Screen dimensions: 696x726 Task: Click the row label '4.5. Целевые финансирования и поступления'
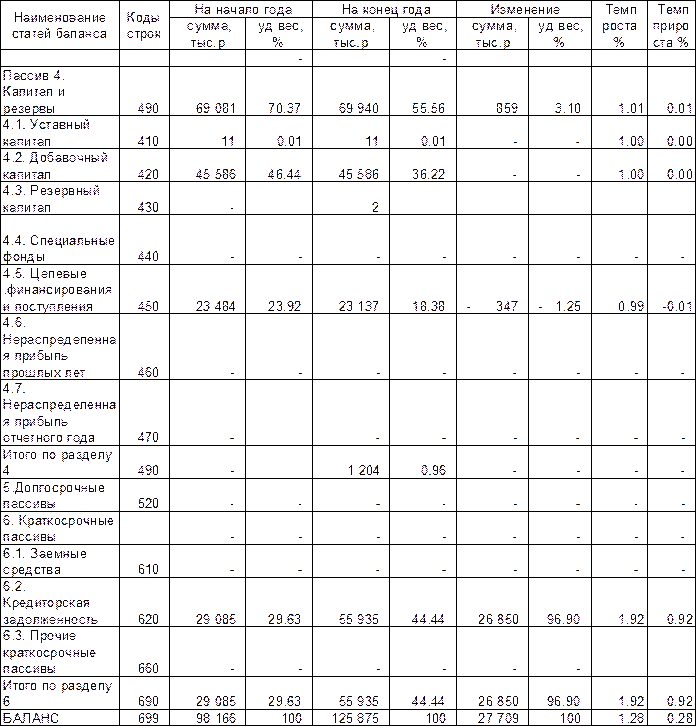57,290
